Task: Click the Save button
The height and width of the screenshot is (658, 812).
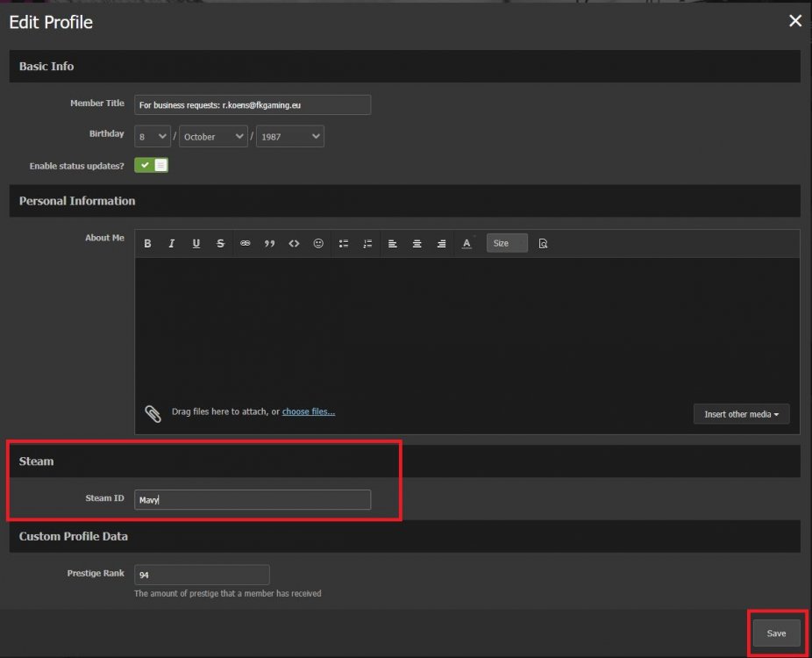Action: tap(776, 633)
